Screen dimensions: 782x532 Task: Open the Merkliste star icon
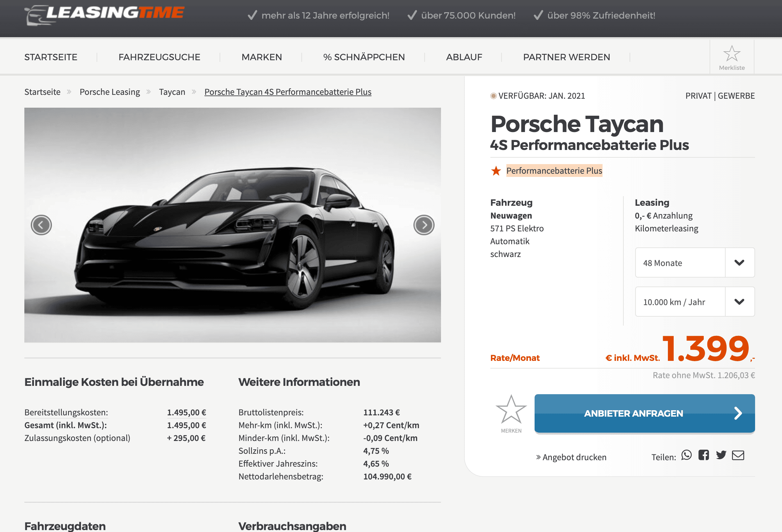(x=732, y=54)
